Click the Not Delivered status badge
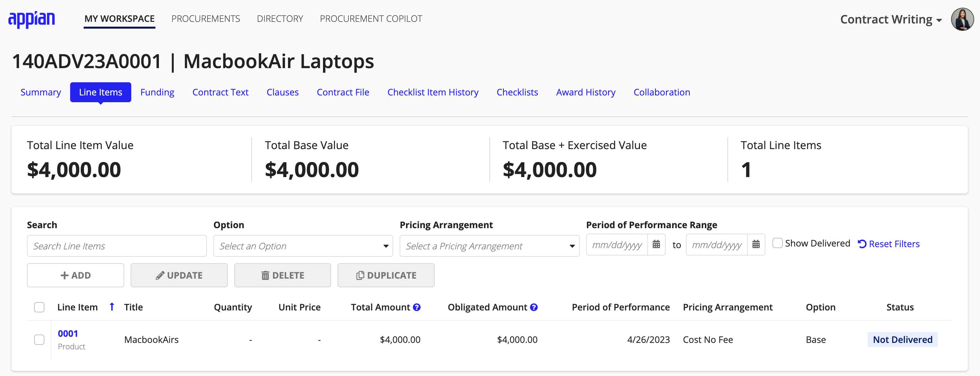Viewport: 980px width, 376px height. tap(902, 339)
